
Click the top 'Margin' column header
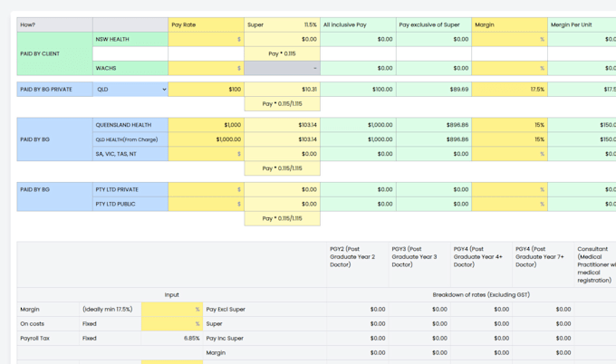tap(509, 24)
